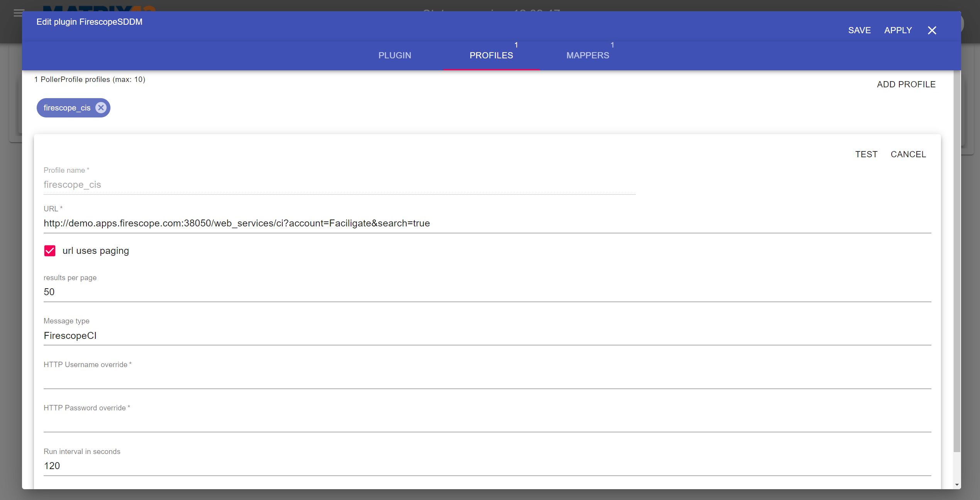This screenshot has height=500, width=980.
Task: Cancel profile editing
Action: point(908,154)
